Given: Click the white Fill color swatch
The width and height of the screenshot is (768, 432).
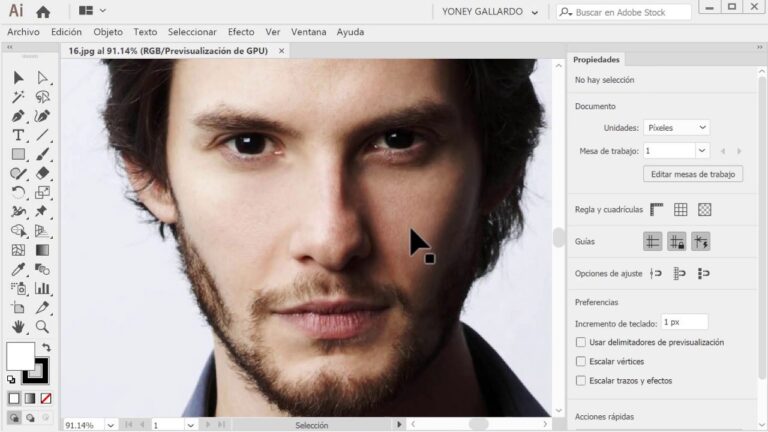Looking at the screenshot, I should tap(20, 356).
